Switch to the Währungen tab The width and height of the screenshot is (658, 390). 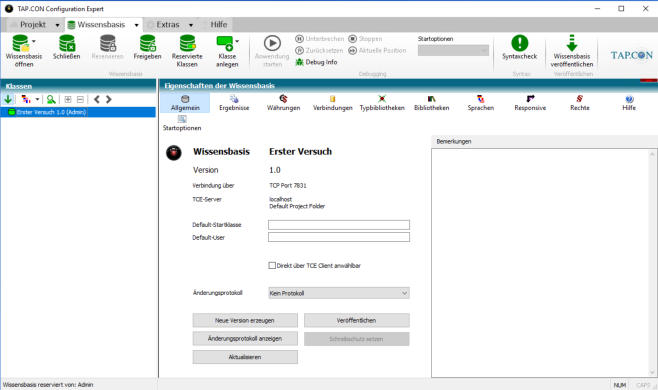point(284,103)
